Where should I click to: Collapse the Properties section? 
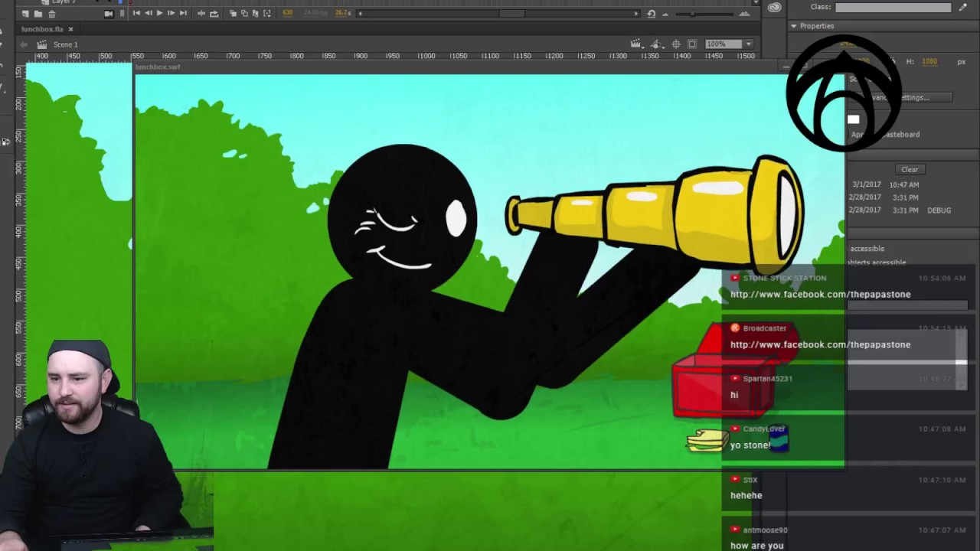(x=794, y=26)
